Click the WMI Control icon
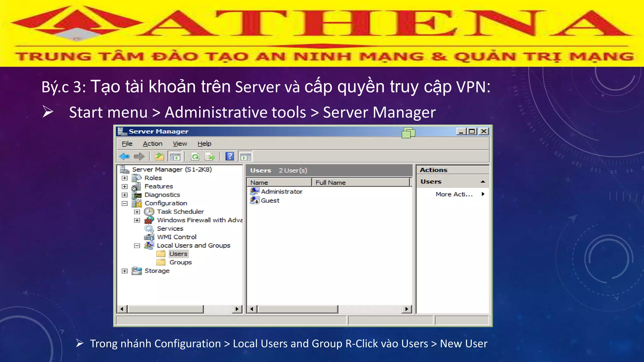The height and width of the screenshot is (362, 644). pyautogui.click(x=149, y=237)
